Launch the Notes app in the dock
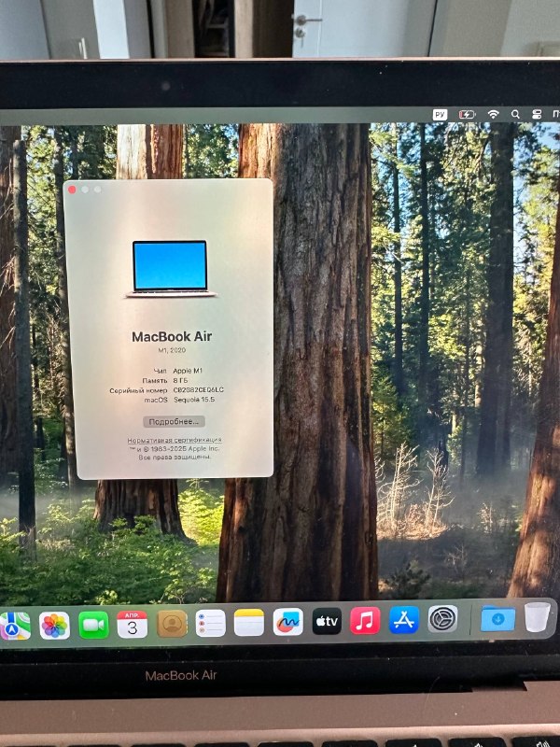This screenshot has width=560, height=747. tap(249, 622)
